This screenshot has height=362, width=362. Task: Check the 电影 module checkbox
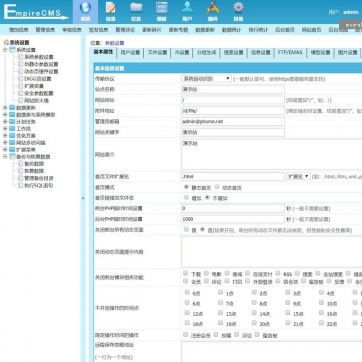pyautogui.click(x=206, y=273)
